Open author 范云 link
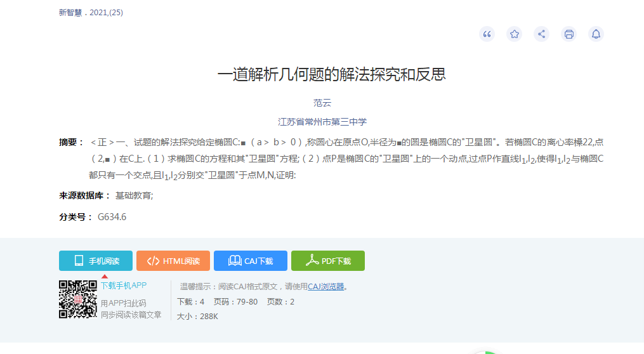This screenshot has width=644, height=354. (x=322, y=103)
